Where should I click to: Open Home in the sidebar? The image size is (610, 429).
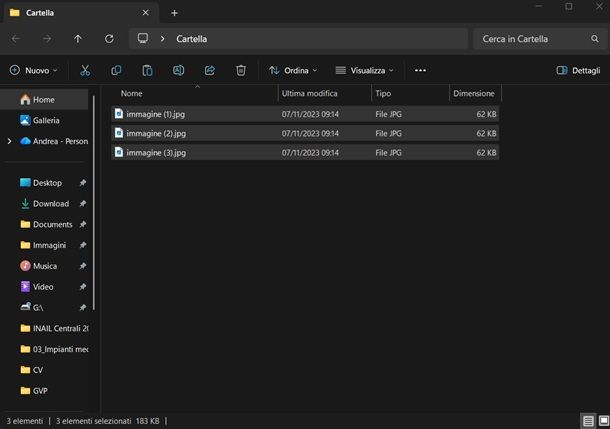[46, 100]
